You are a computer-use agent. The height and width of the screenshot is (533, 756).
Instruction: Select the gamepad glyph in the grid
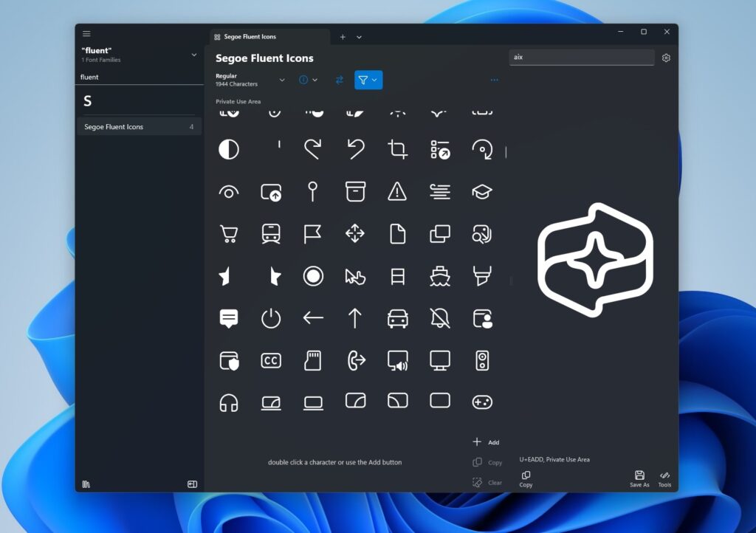click(x=482, y=402)
